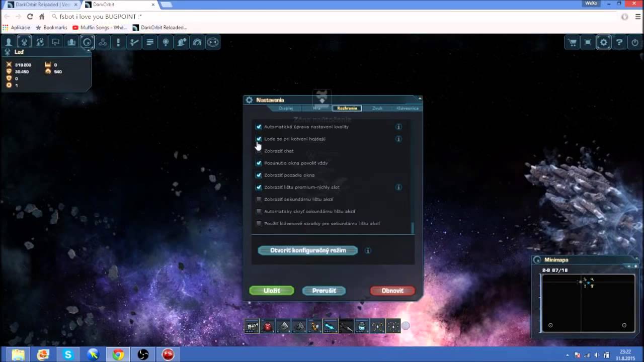The image size is (644, 362).
Task: Open the speedometer gauge toolbar icon
Action: click(x=197, y=43)
